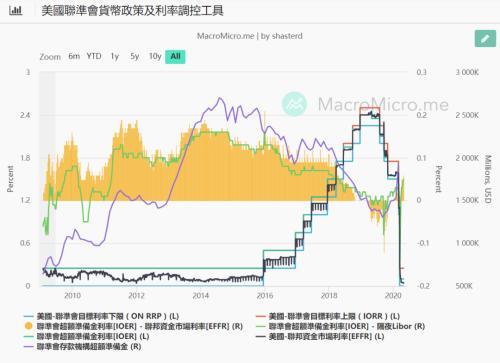Click the 2016 marker on the x-axis
Viewport: 500px width, 363px height.
265,295
